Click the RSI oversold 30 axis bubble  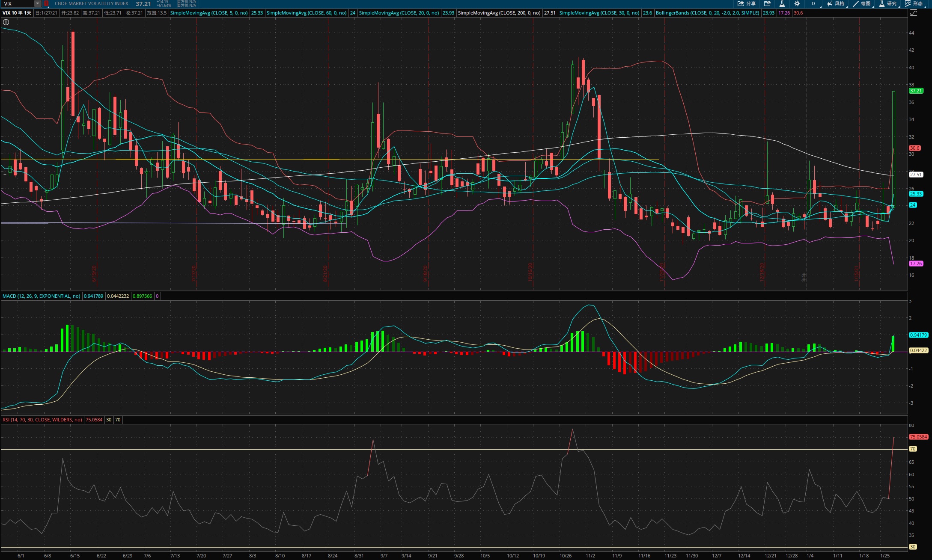(x=913, y=547)
